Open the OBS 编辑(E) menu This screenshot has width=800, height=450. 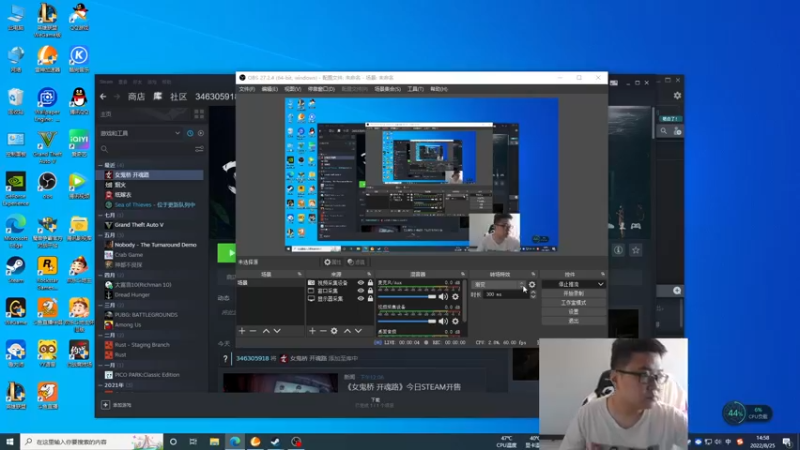269,89
